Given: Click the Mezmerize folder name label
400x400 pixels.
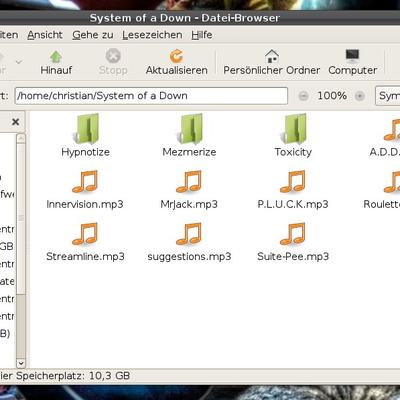Looking at the screenshot, I should click(189, 152).
